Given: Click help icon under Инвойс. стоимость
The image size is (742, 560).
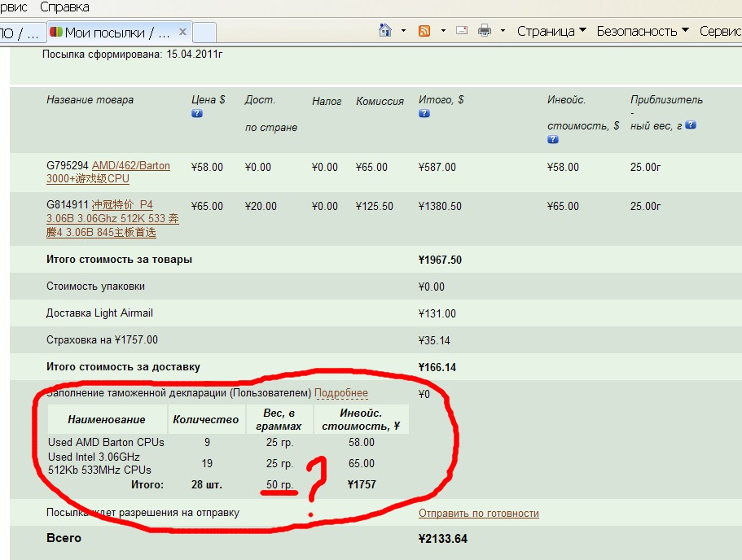Looking at the screenshot, I should click(x=553, y=139).
